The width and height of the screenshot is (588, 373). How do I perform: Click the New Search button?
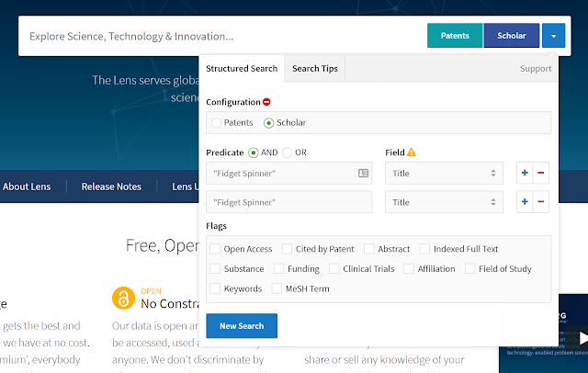coord(242,326)
